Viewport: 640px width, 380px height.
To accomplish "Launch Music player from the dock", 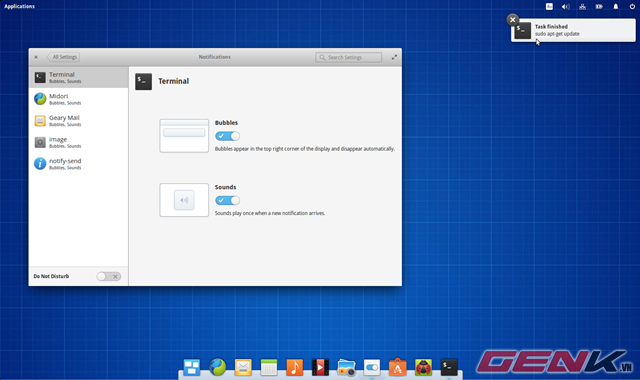I will pos(295,367).
